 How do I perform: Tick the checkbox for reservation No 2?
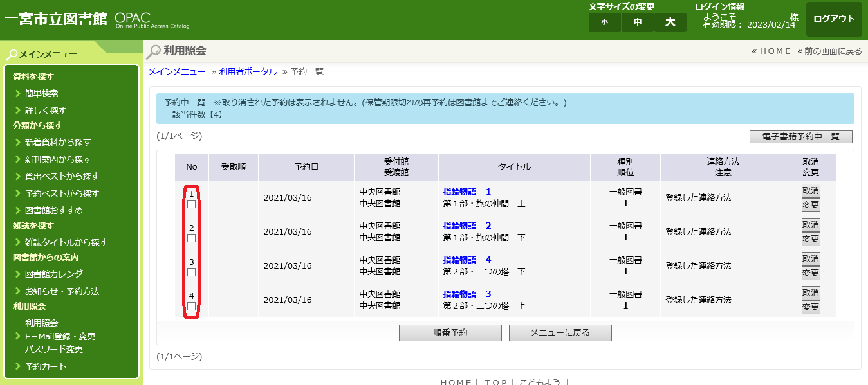pos(191,238)
